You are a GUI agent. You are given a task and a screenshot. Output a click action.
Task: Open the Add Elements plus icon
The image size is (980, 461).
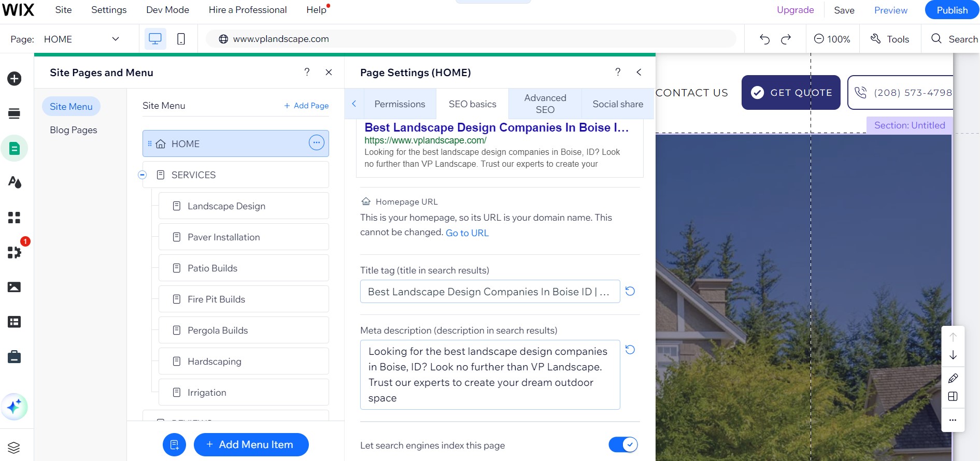(x=15, y=79)
